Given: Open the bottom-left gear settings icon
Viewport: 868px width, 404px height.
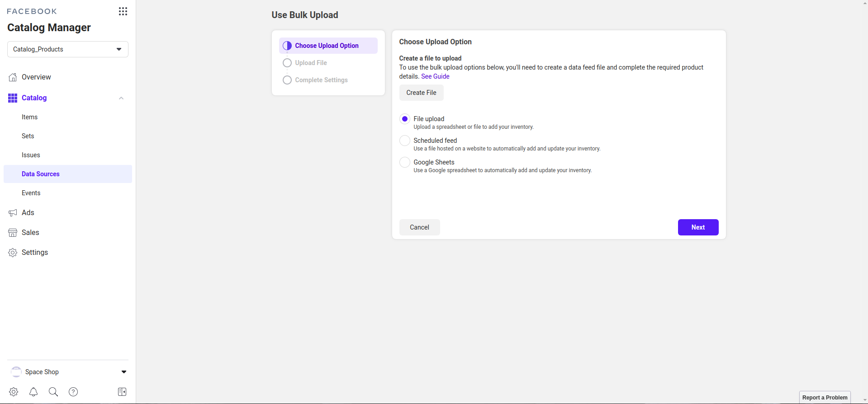Looking at the screenshot, I should pyautogui.click(x=14, y=392).
